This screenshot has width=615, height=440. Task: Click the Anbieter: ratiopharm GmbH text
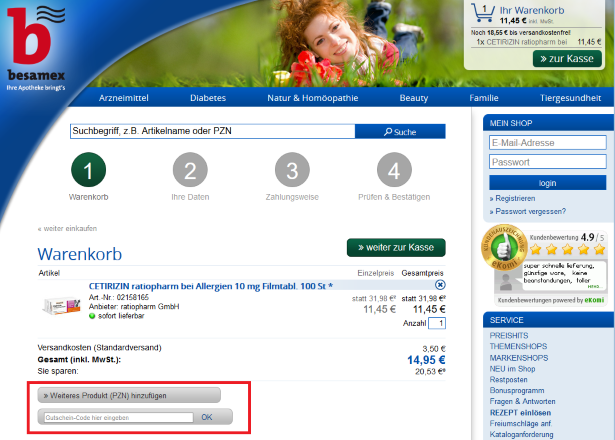click(134, 307)
